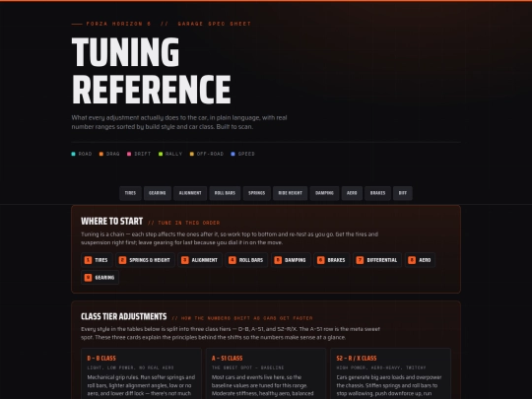
Task: Click 'Light, low power, no real aero' text
Action: 131,367
